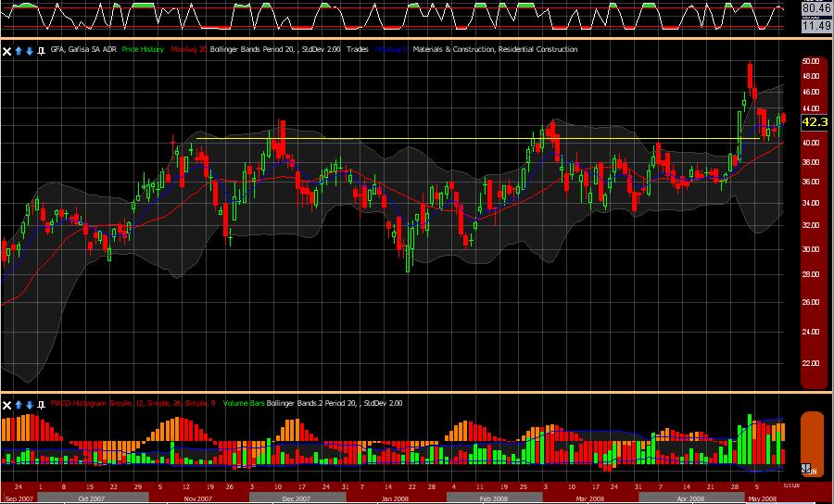Pin the GFA price chart pane
Viewport: 834px width, 504px height.
pos(41,52)
